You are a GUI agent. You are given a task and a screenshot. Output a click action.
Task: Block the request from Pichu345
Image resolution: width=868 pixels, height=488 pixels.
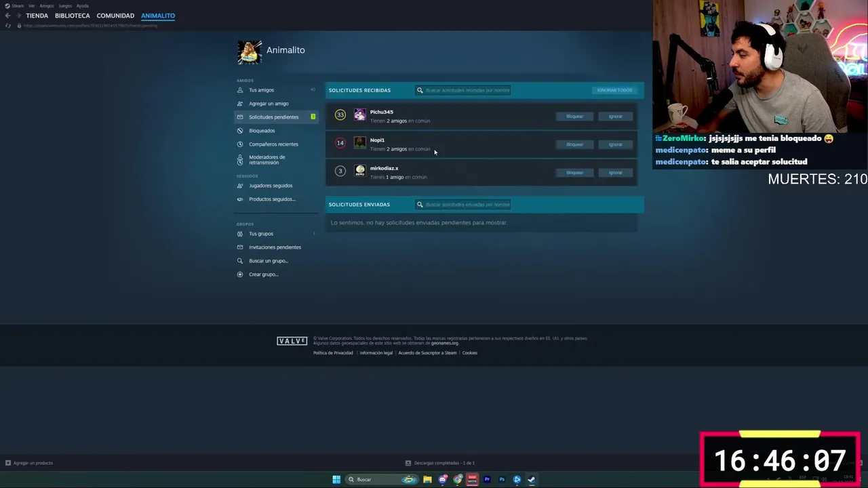pyautogui.click(x=574, y=117)
